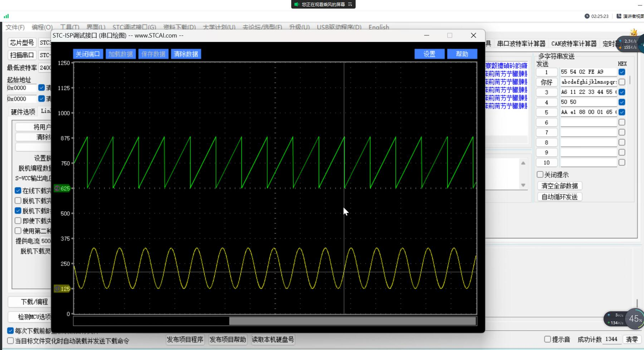
Task: Toggle 每次下载前 checkbox
Action: tap(10, 331)
